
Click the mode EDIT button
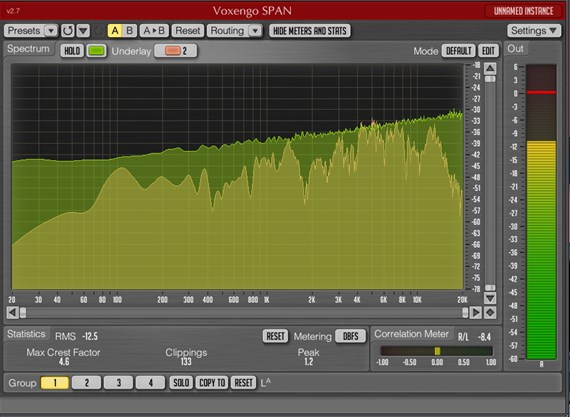(488, 51)
